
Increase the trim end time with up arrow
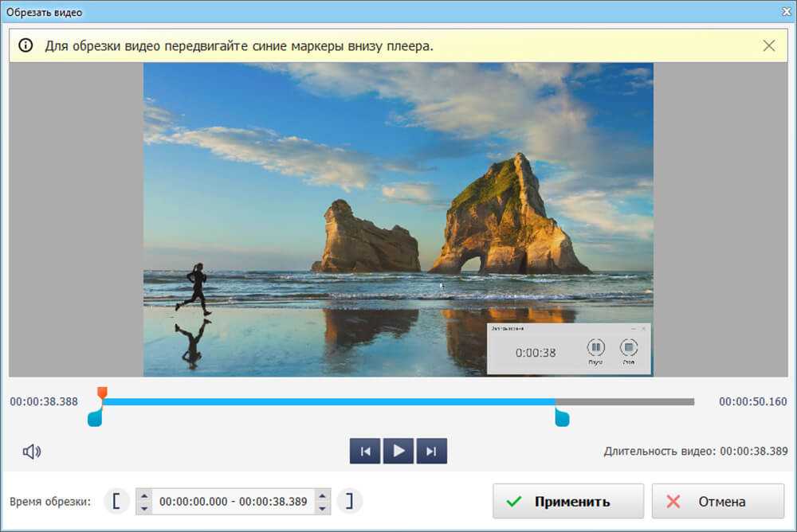(x=323, y=496)
